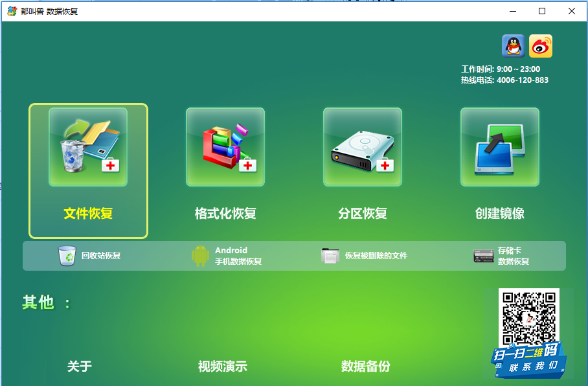Click the 数据备份 (Data Backup) link
Viewport: 588px width, 386px height.
pos(366,367)
